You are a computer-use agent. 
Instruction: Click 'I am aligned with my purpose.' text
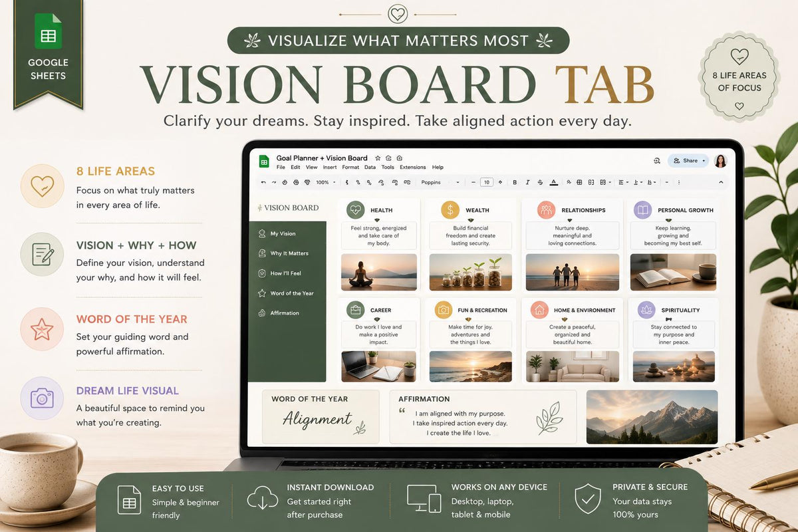(x=460, y=414)
